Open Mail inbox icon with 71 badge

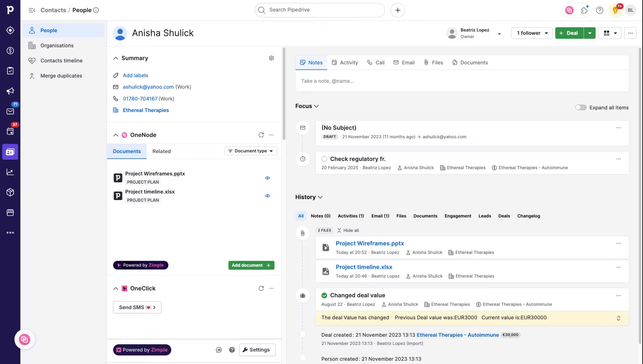click(10, 111)
